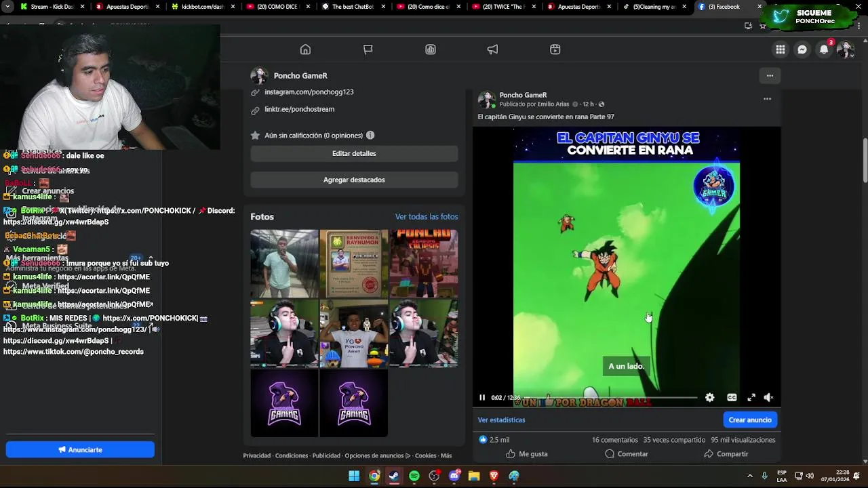Switch to Stream - Kick Dashboard tab
This screenshot has height=488, width=868.
coord(53,7)
